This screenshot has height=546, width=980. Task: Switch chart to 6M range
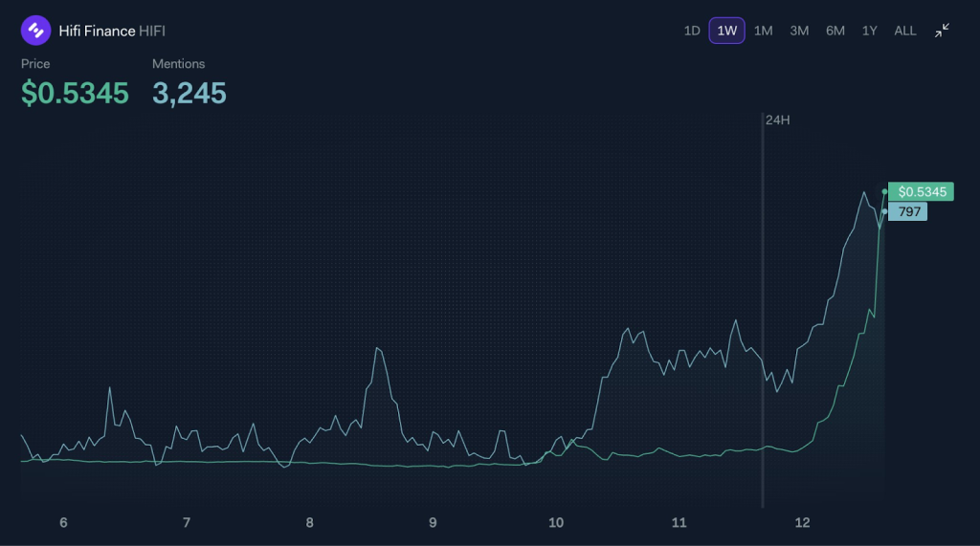(x=835, y=31)
